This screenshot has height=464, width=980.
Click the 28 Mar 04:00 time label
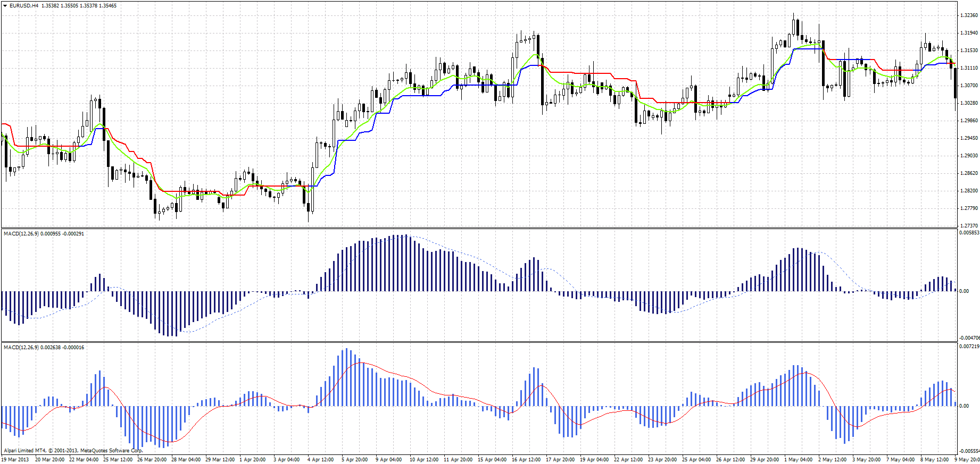186,460
